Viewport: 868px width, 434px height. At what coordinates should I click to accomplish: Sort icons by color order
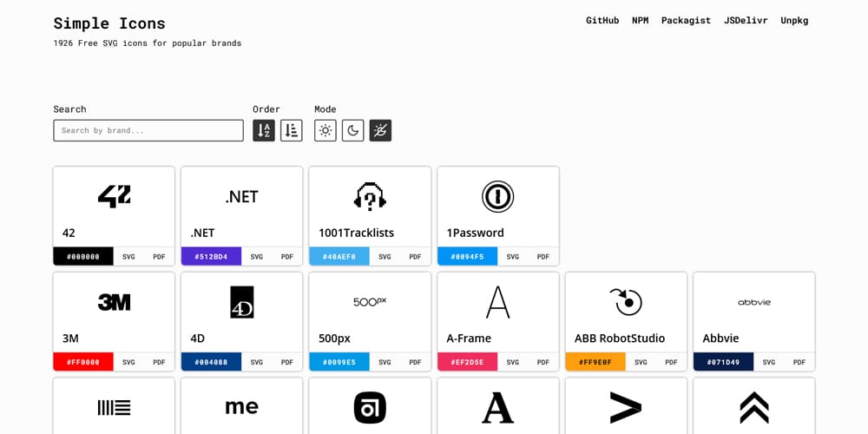tap(291, 131)
